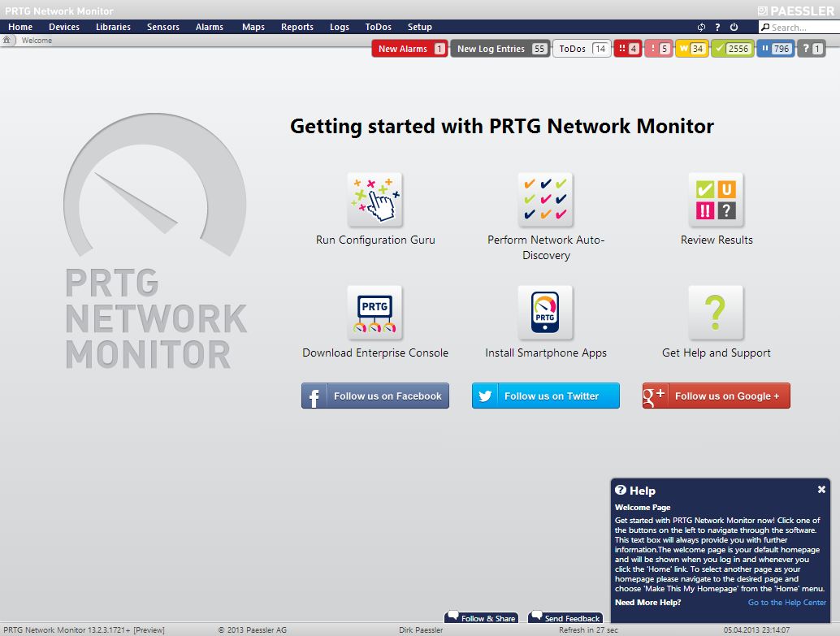Follow the Go to the Help Center link
840x636 pixels.
coord(786,603)
